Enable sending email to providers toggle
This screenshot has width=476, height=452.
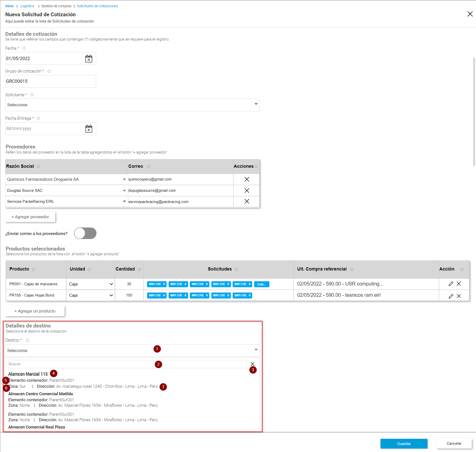(85, 233)
